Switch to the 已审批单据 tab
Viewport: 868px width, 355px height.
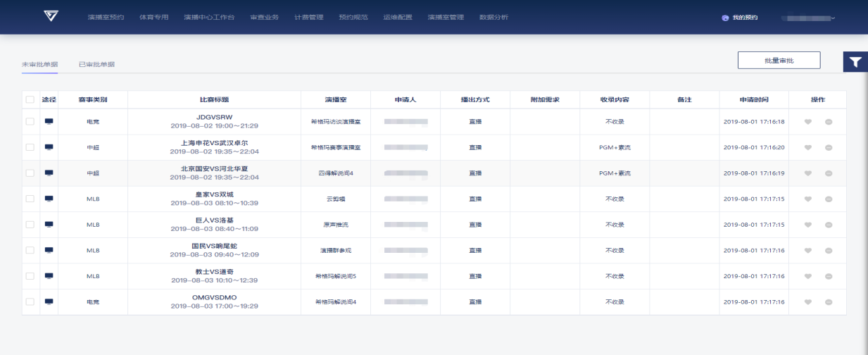click(96, 64)
